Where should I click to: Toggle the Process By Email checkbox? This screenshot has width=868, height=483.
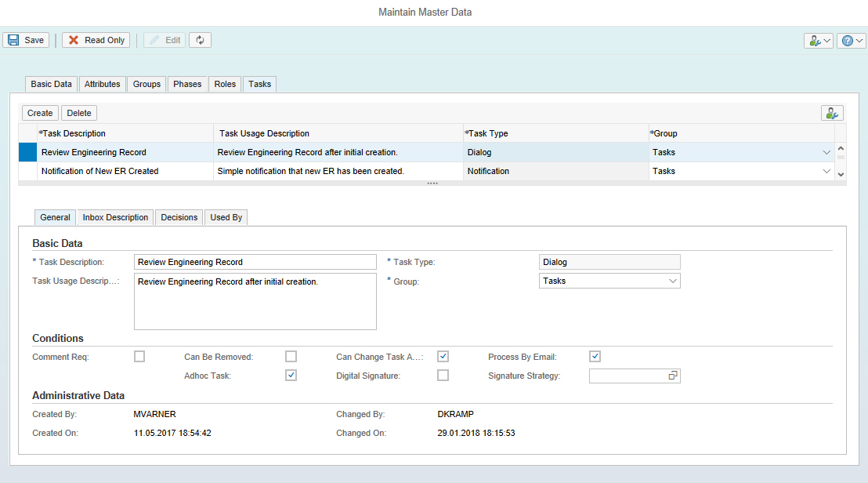tap(595, 357)
